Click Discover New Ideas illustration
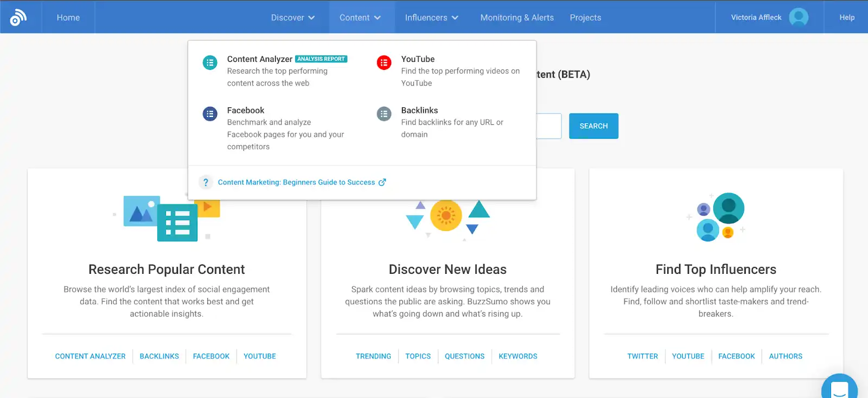 pyautogui.click(x=448, y=220)
